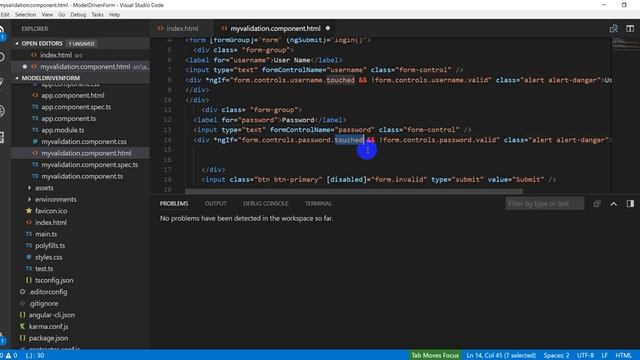640x360 pixels.
Task: Open the View menu
Action: click(x=47, y=14)
